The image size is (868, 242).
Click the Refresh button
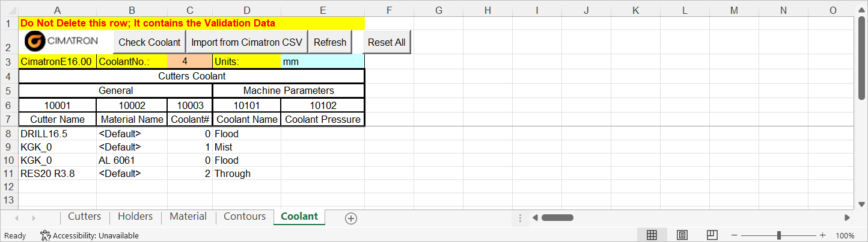[x=330, y=42]
